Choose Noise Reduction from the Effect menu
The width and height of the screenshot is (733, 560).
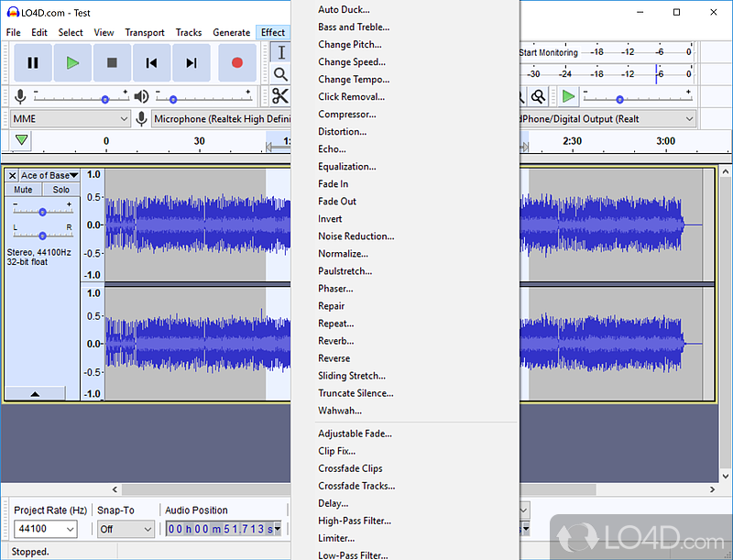tap(356, 236)
